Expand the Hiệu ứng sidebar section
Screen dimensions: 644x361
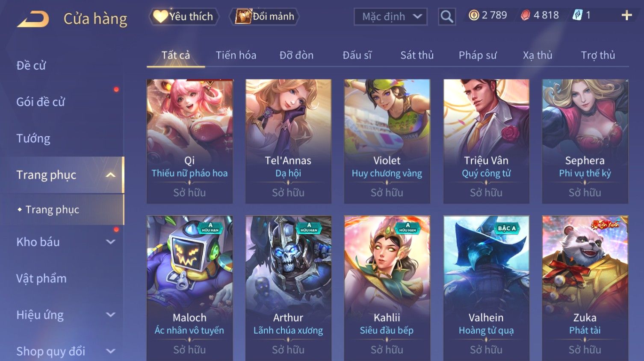(111, 315)
